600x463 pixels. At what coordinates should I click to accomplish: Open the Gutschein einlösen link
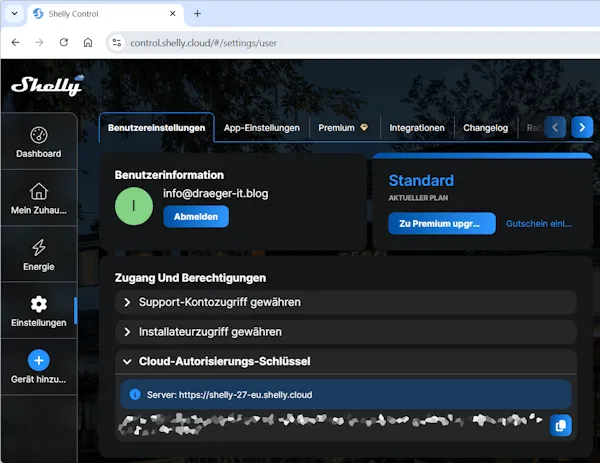coord(538,223)
